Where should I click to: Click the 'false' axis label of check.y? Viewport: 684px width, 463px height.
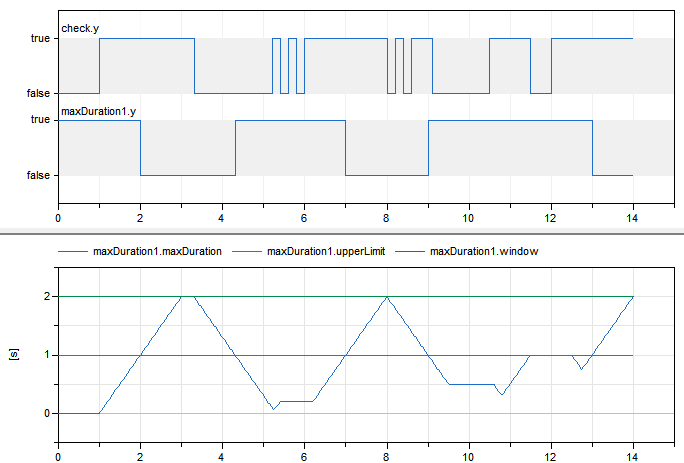pyautogui.click(x=37, y=93)
